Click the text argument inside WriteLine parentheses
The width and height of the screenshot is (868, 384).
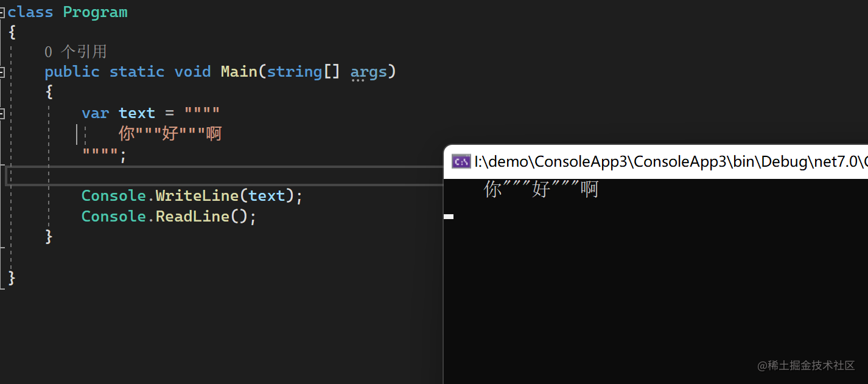pyautogui.click(x=267, y=196)
